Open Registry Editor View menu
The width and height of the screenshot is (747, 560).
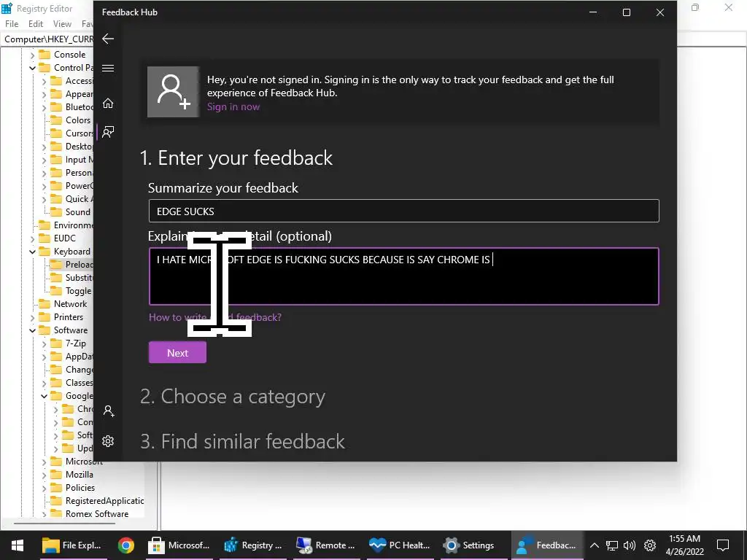tap(62, 24)
